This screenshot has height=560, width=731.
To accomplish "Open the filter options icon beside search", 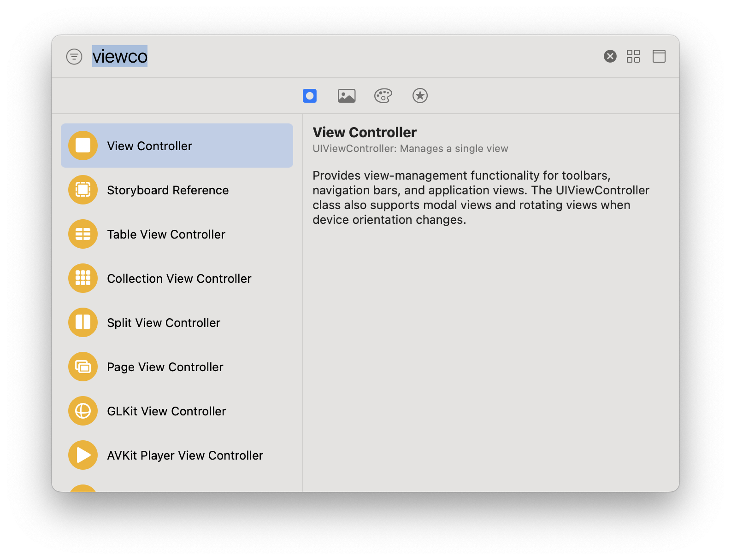I will click(74, 57).
